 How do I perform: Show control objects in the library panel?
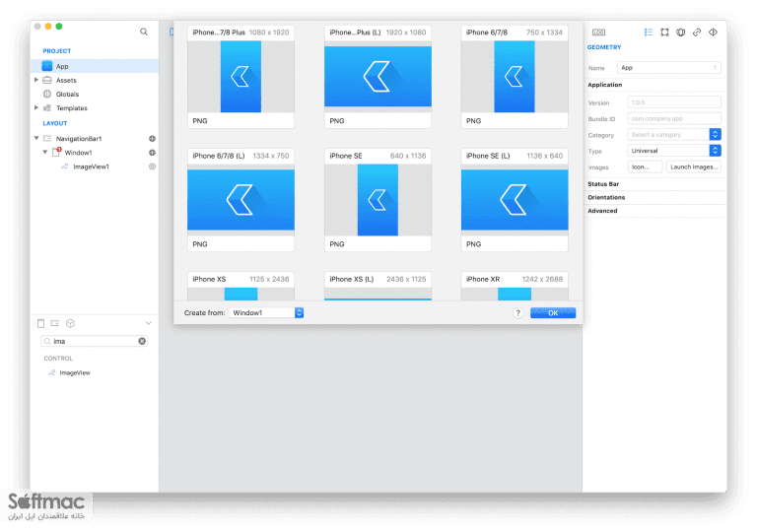pyautogui.click(x=54, y=323)
